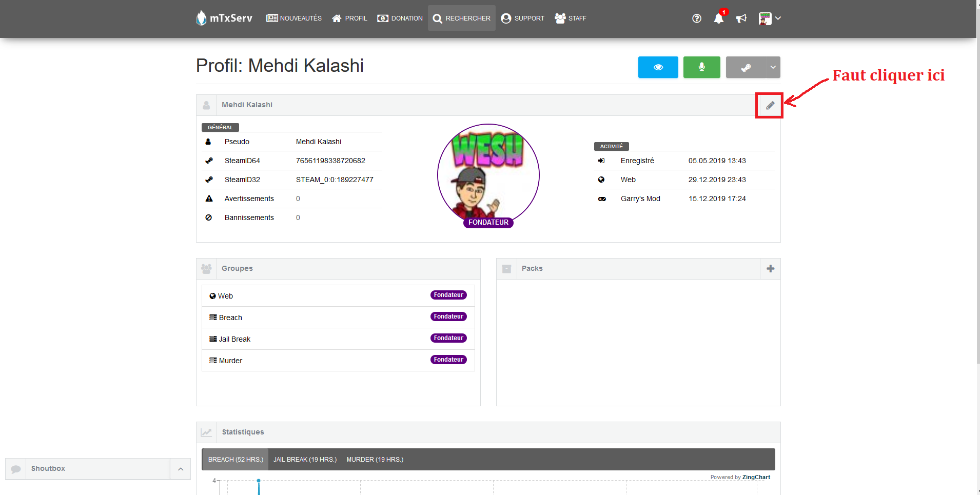
Task: Click the ZingChart link
Action: click(756, 477)
